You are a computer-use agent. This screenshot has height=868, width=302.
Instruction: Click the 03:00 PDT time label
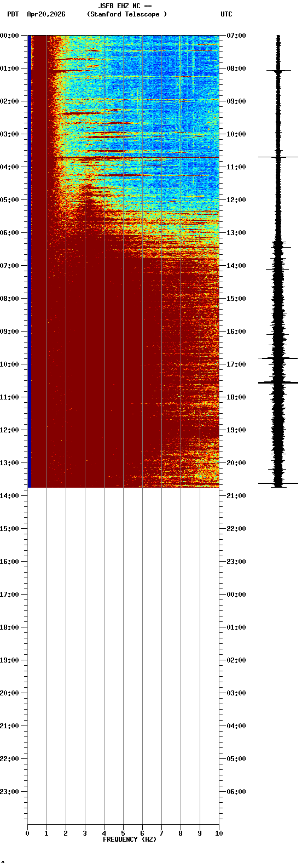click(x=9, y=134)
